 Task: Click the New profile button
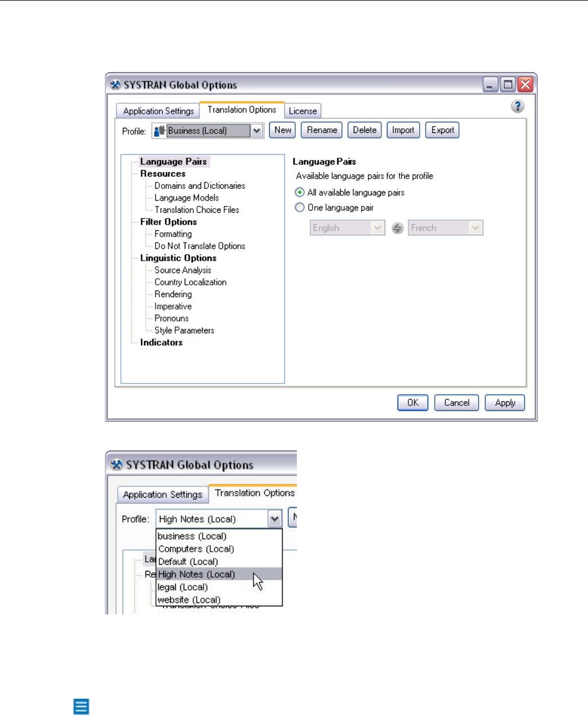pyautogui.click(x=283, y=130)
